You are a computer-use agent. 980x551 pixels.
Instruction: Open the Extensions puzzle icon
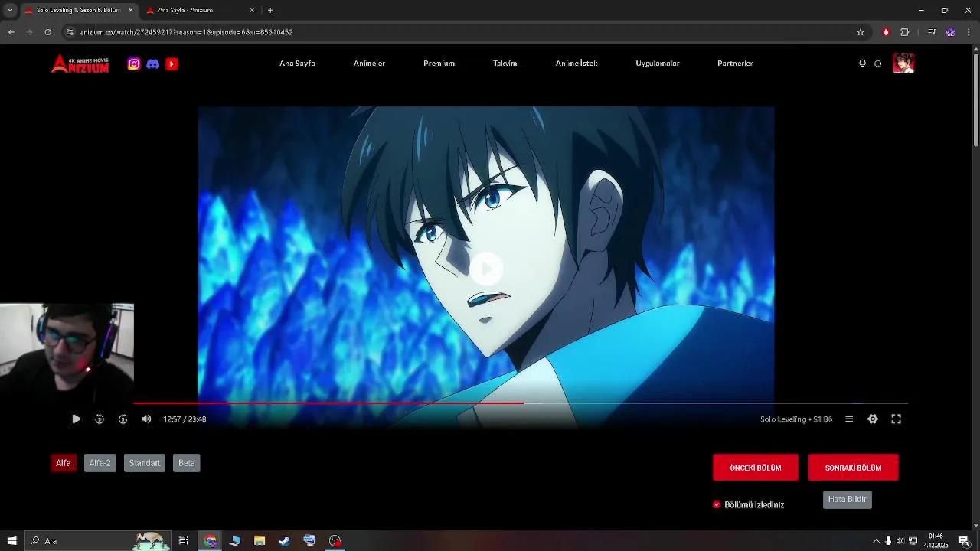905,32
